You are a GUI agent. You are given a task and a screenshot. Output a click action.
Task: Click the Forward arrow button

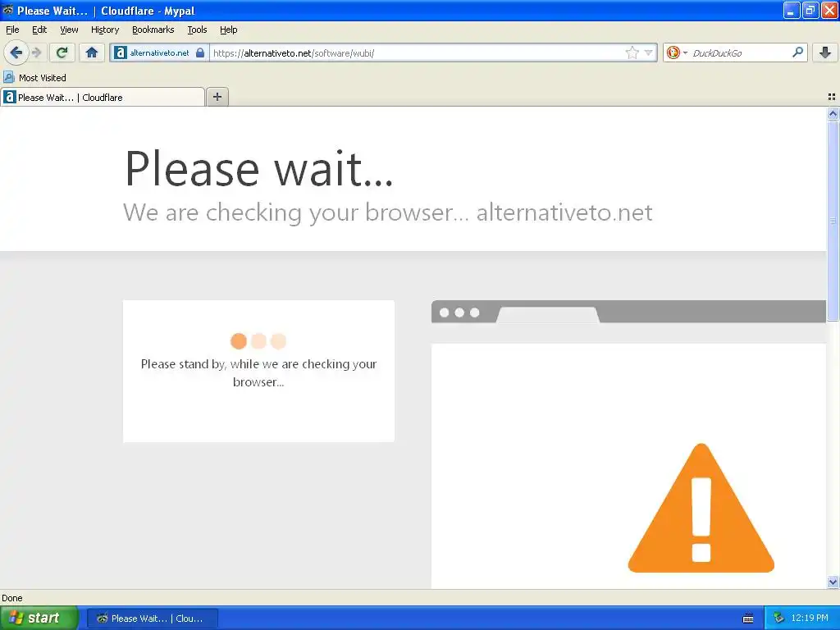[x=36, y=52]
